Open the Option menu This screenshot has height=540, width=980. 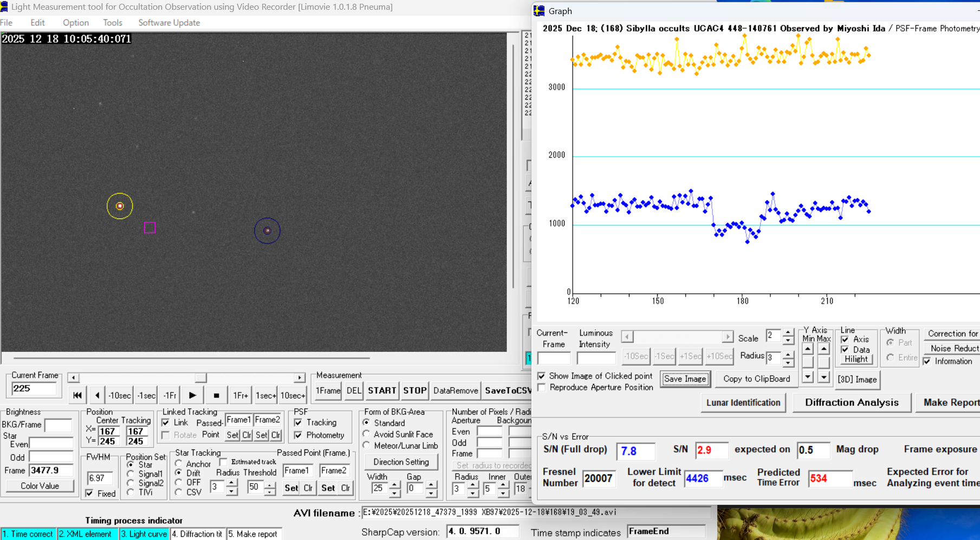click(75, 23)
